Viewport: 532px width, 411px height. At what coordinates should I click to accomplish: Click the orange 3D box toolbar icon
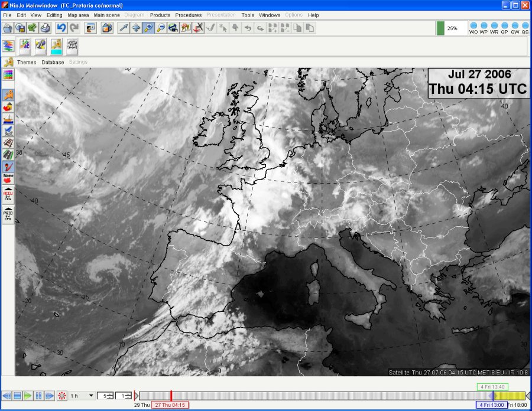coord(107,28)
